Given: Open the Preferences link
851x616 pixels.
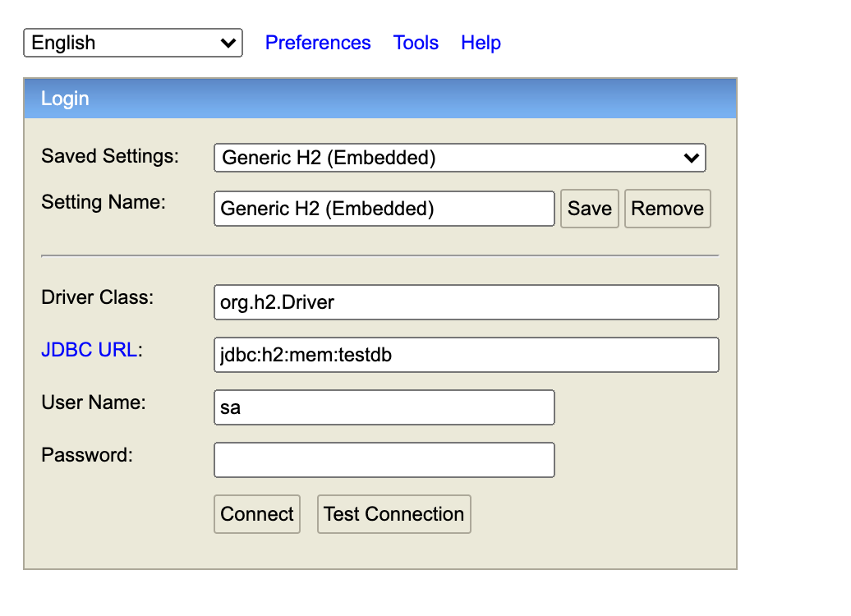Looking at the screenshot, I should click(x=318, y=43).
